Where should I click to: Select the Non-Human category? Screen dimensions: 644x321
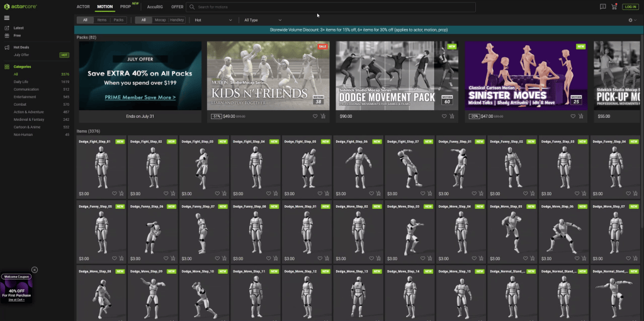tap(22, 135)
